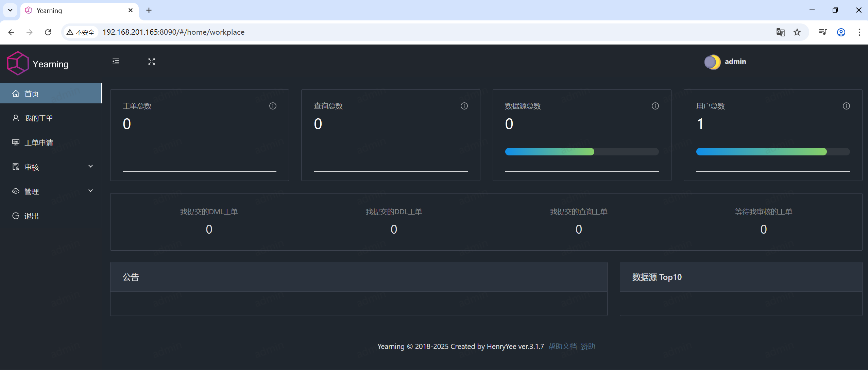Click info icon on 用户总数 card
The height and width of the screenshot is (370, 868).
[846, 106]
